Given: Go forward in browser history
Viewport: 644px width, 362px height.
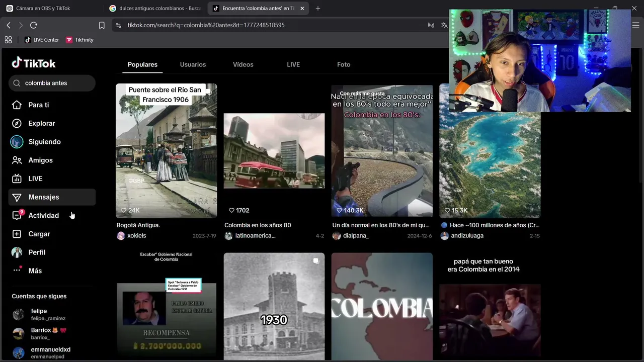Looking at the screenshot, I should [x=21, y=25].
